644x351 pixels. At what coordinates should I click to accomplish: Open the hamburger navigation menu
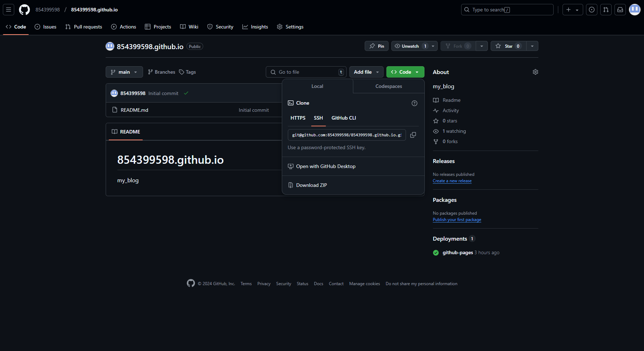[9, 10]
